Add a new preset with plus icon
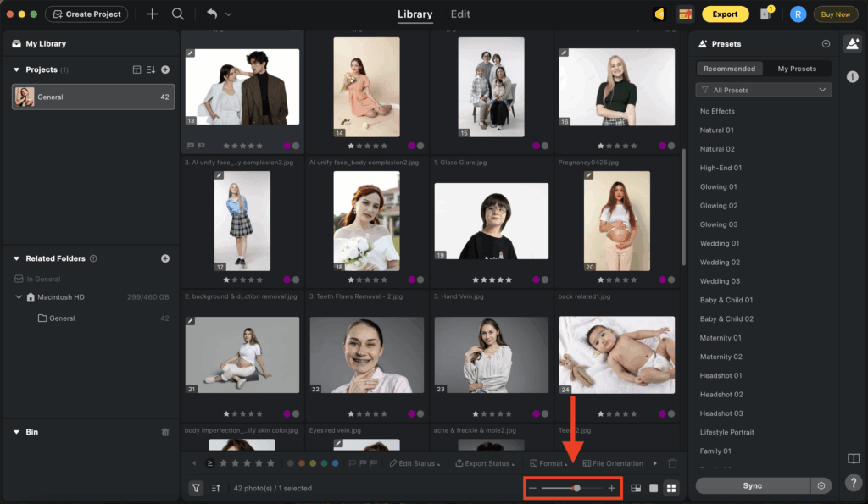The image size is (868, 504). 826,44
